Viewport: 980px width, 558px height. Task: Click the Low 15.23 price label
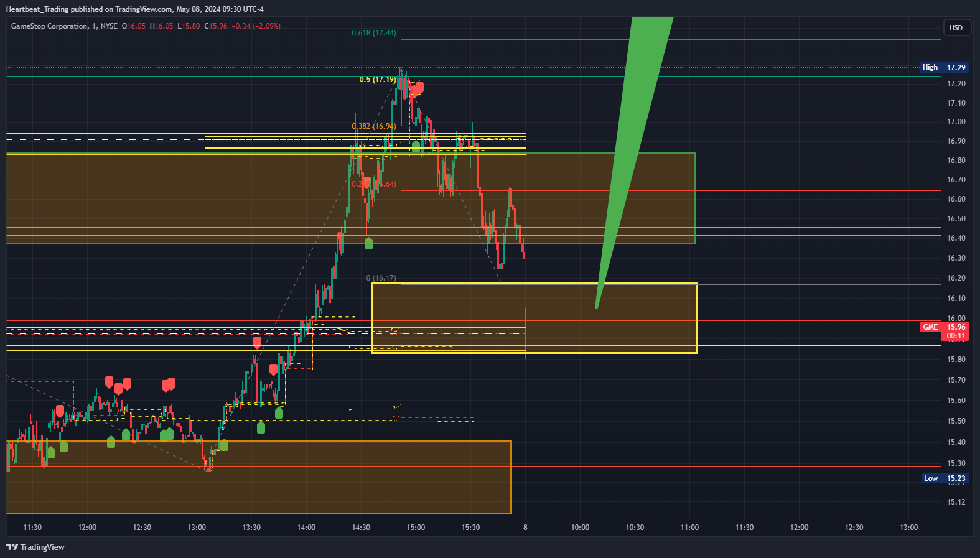[x=945, y=478]
